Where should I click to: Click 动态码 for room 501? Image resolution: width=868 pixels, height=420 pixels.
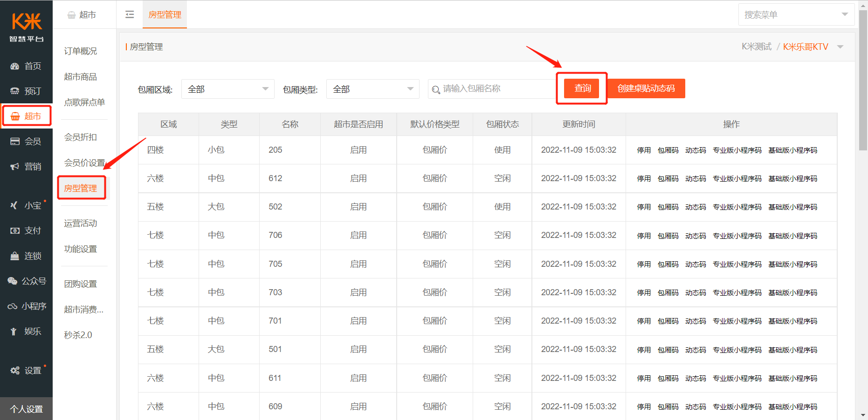[696, 350]
